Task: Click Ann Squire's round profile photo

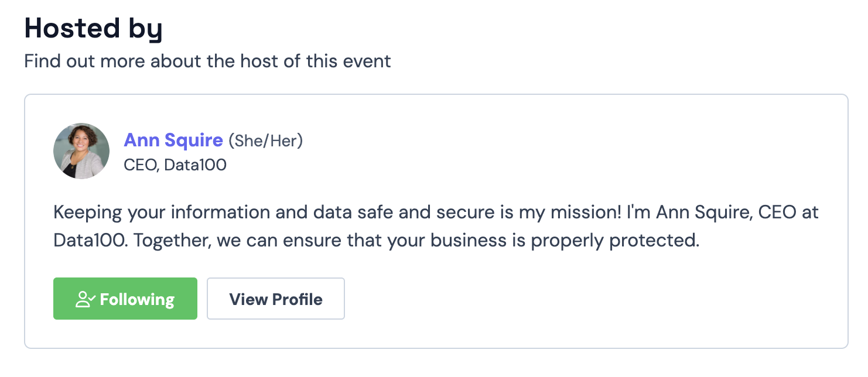Action: [x=81, y=151]
